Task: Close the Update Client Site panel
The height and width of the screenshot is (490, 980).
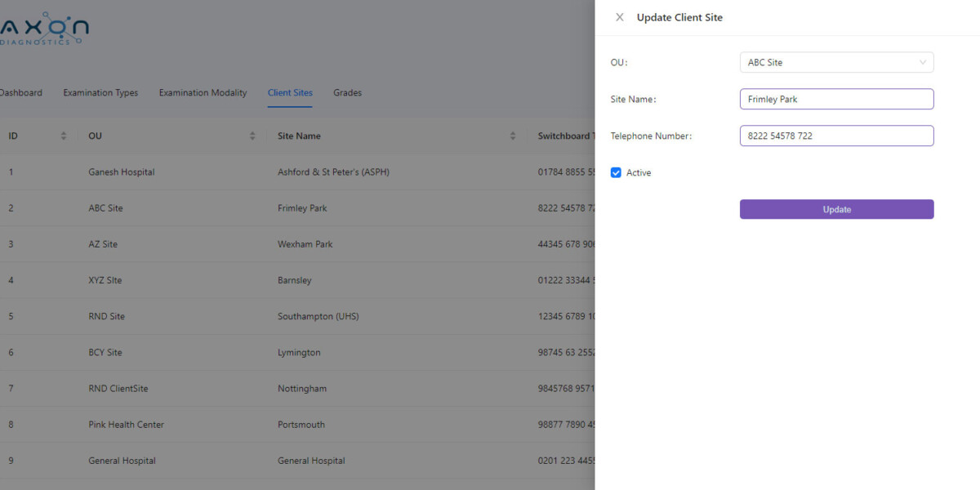Action: 619,16
